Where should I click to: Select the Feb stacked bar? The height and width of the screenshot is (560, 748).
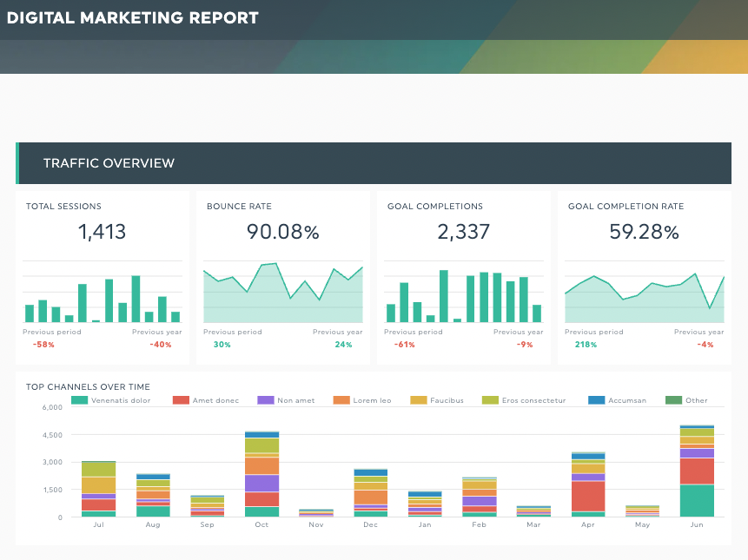[480, 497]
